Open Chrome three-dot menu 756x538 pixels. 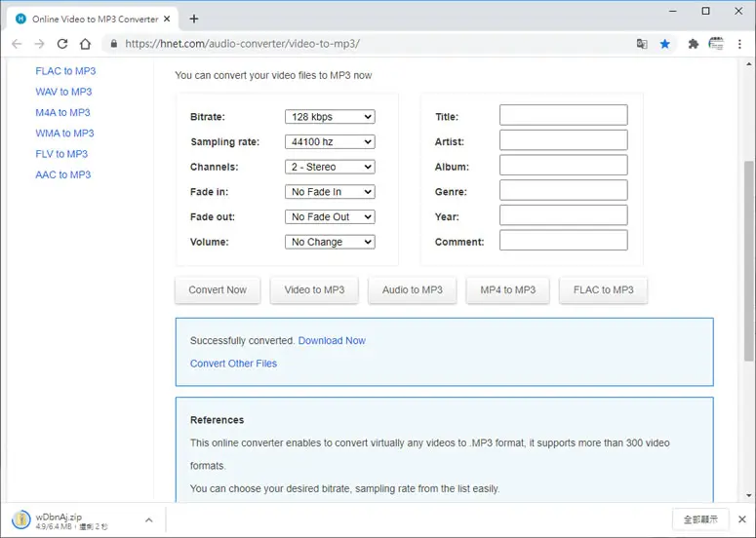coord(739,44)
